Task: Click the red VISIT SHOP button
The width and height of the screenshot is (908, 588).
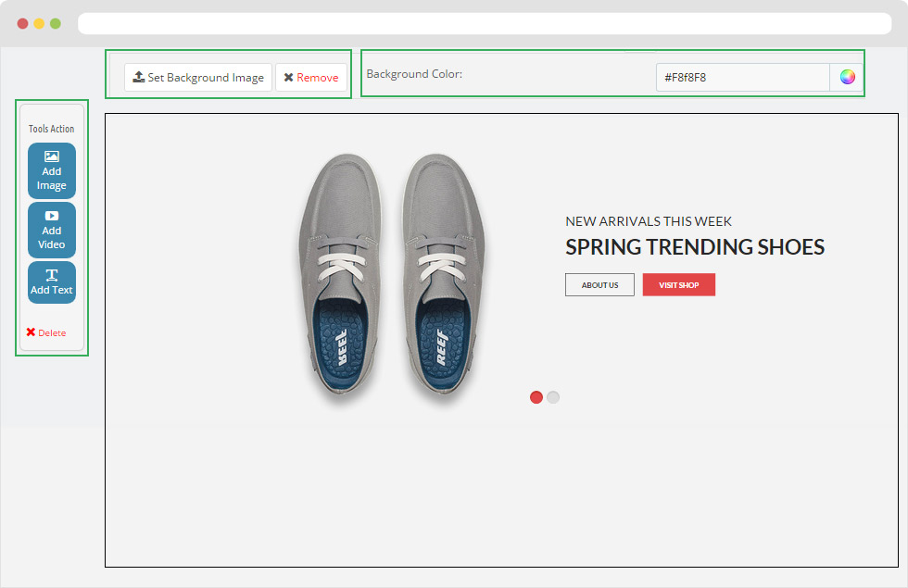Action: pos(678,285)
